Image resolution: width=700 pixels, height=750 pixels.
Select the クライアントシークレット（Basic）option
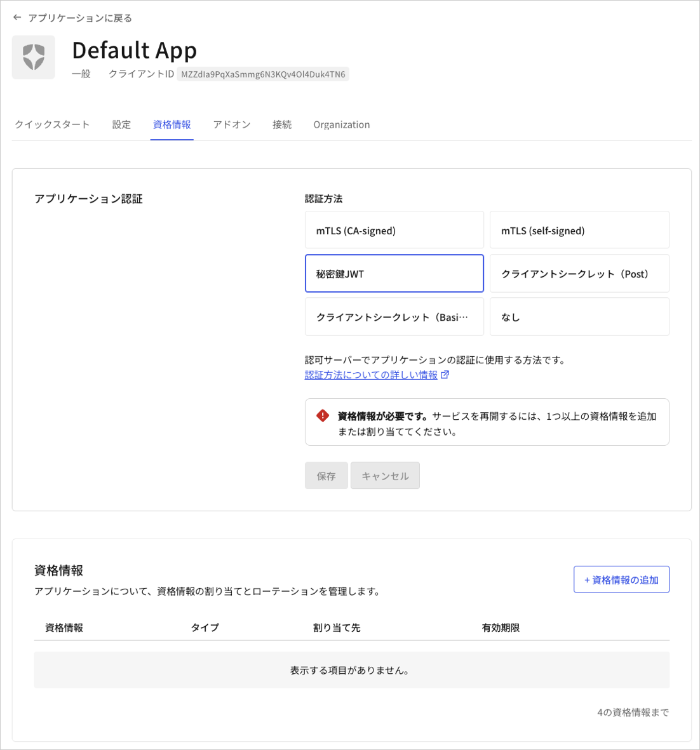pos(394,316)
